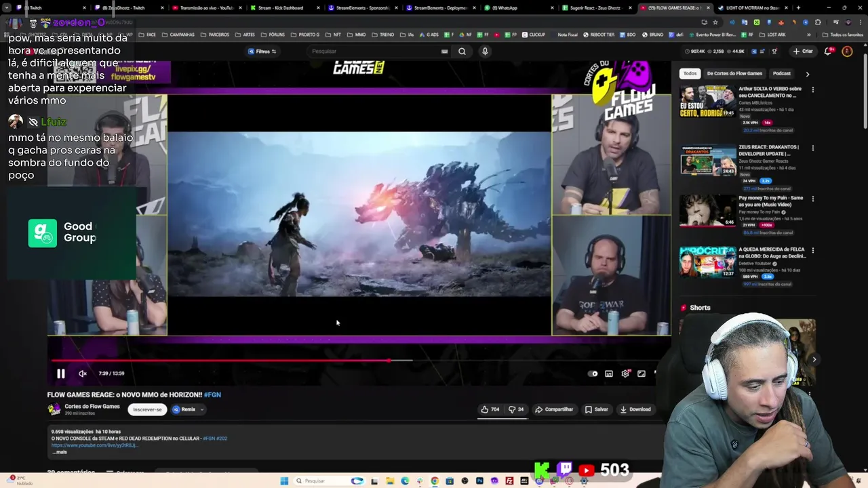Pause the YouTube video
The width and height of the screenshot is (868, 488).
click(61, 373)
